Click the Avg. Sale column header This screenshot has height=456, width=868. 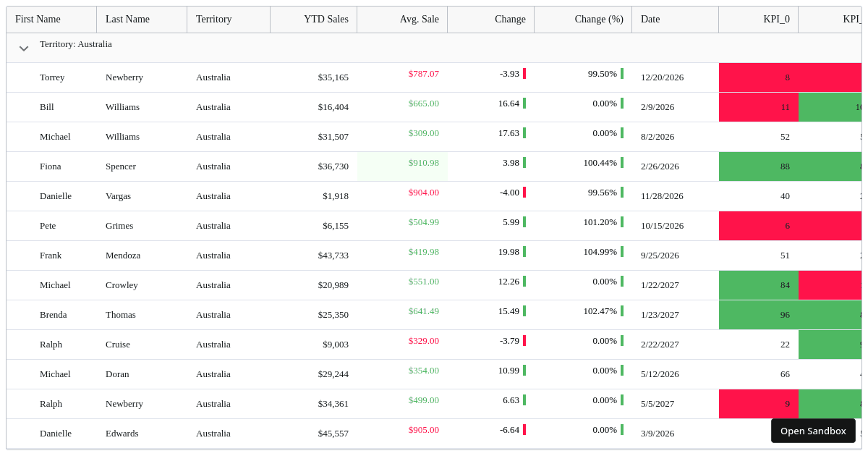[x=402, y=20]
